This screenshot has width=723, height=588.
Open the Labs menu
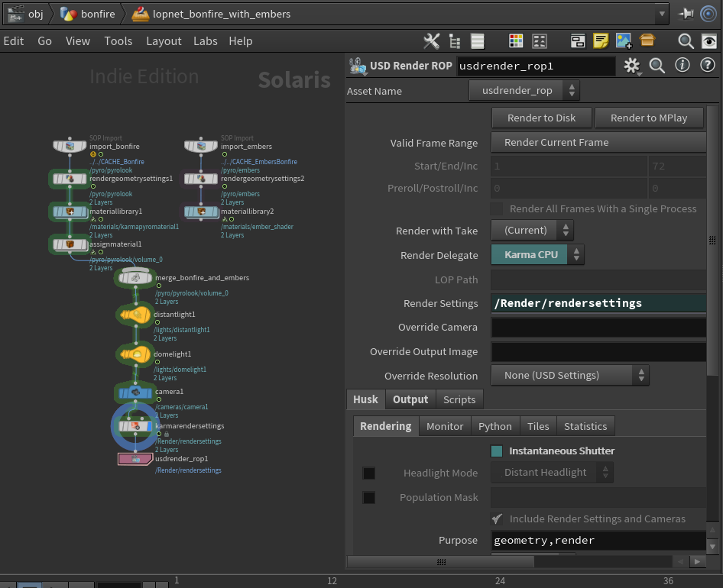coord(205,41)
